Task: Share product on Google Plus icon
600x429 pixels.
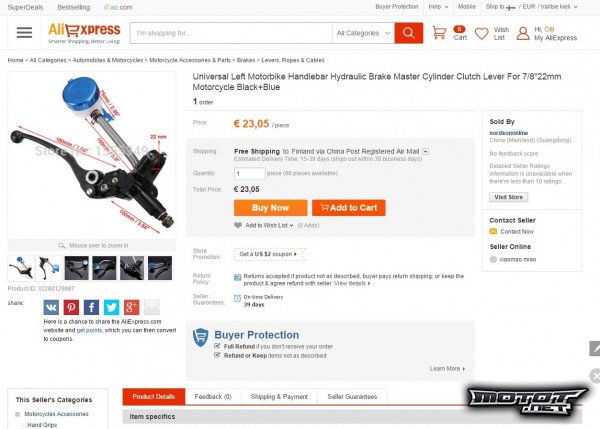Action: [x=132, y=307]
